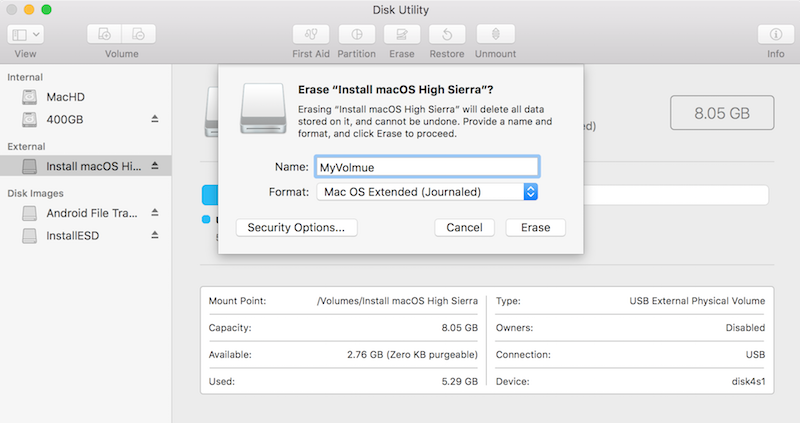The height and width of the screenshot is (423, 800).
Task: Click the Owners Disabled value
Action: [x=745, y=328]
